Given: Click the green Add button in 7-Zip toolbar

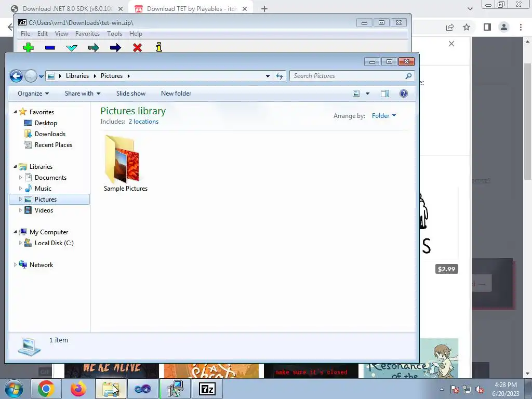Looking at the screenshot, I should [x=29, y=47].
